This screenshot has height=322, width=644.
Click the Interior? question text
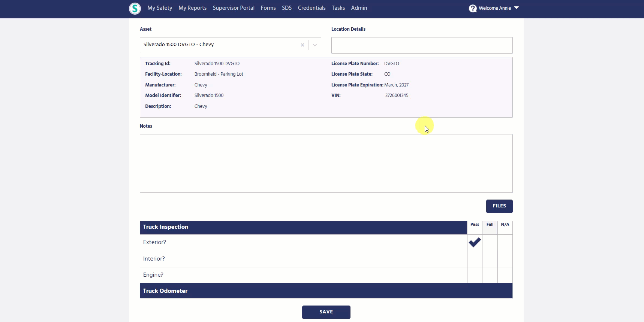point(154,259)
